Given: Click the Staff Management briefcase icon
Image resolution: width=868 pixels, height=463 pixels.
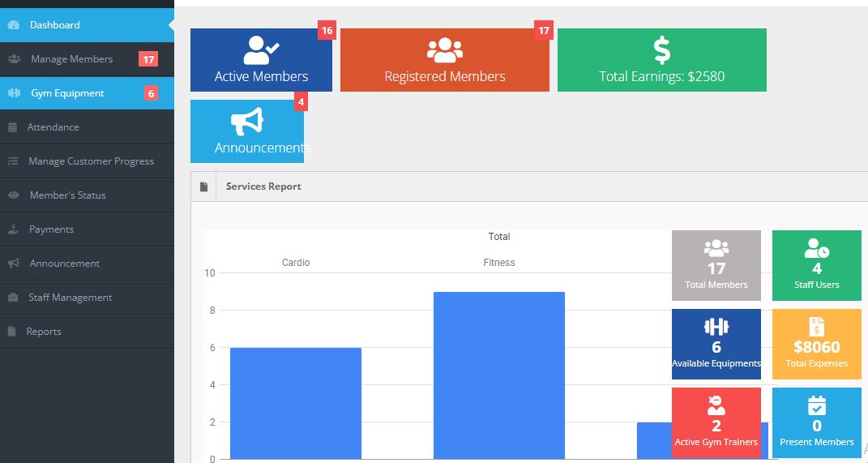Looking at the screenshot, I should point(13,298).
